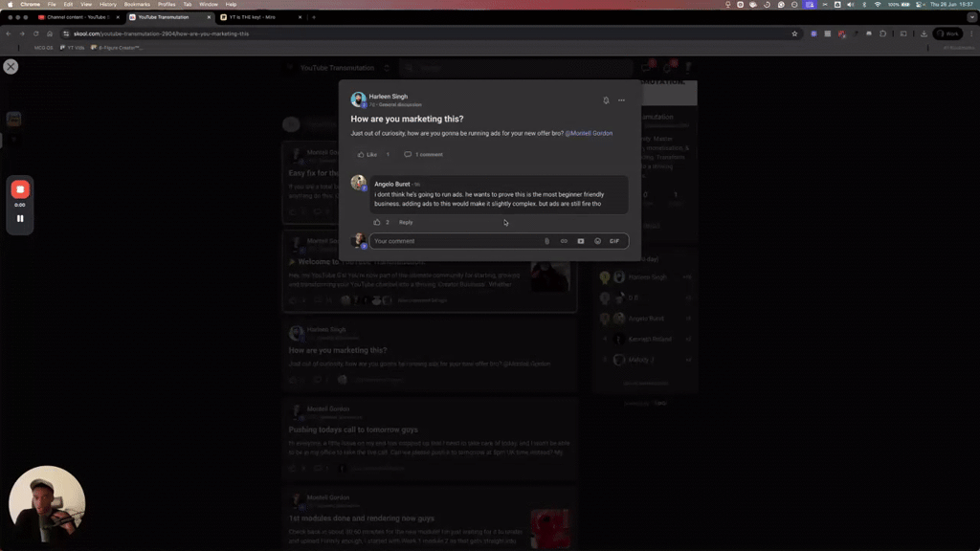Open the '8-Figure Creator' bookmark
The width and height of the screenshot is (980, 551).
tap(117, 48)
